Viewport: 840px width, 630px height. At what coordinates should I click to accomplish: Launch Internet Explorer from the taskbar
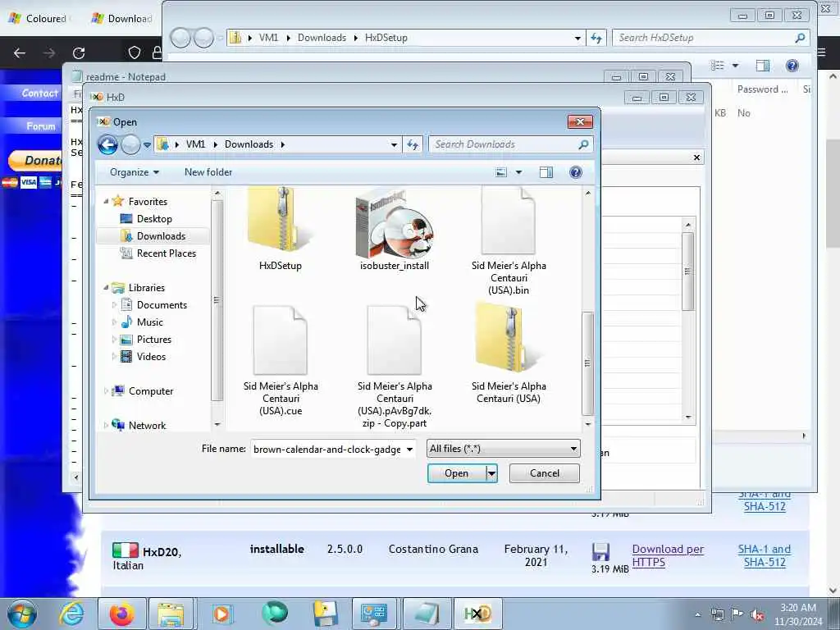(71, 614)
